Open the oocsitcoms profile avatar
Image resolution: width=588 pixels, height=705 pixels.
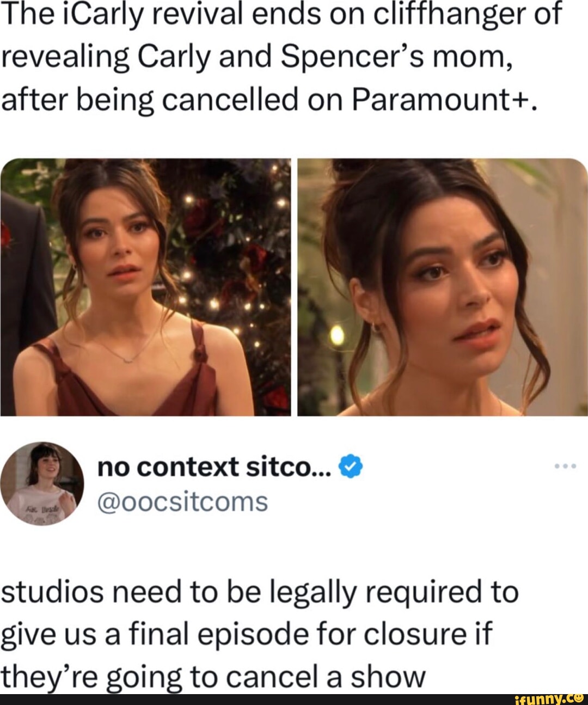point(42,483)
